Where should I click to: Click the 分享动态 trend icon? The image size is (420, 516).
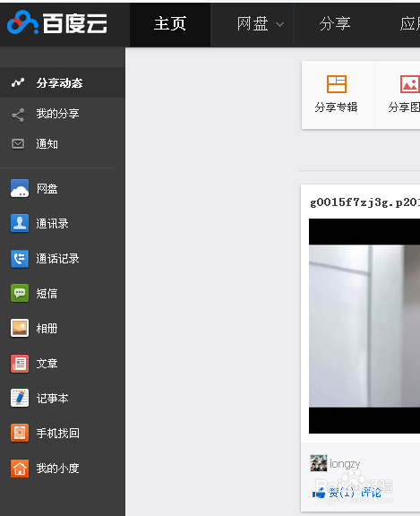[x=18, y=82]
